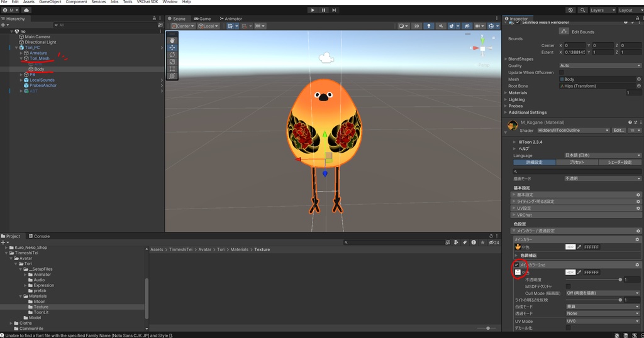The height and width of the screenshot is (338, 644).
Task: Toggle hidden objects visibility in scene
Action: (x=467, y=26)
